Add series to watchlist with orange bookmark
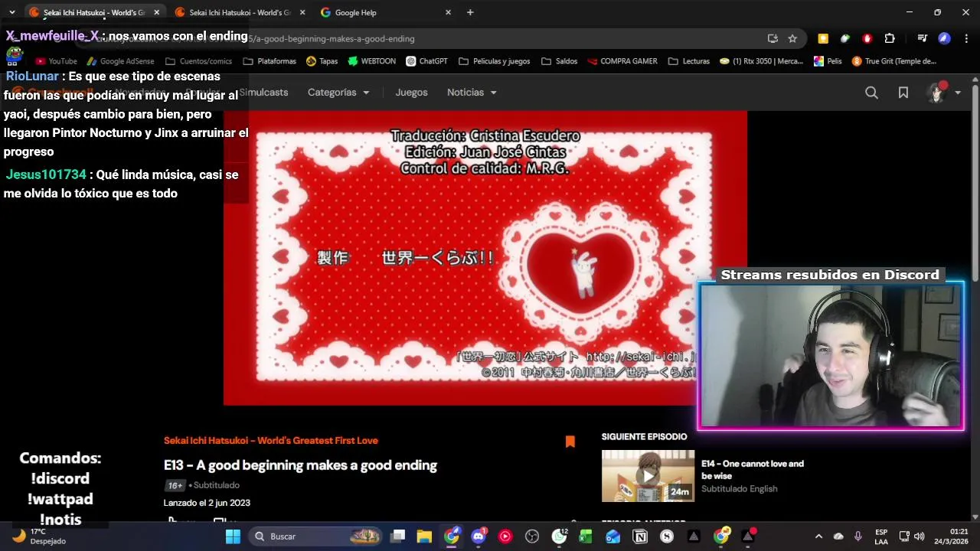The image size is (980, 551). (x=570, y=442)
